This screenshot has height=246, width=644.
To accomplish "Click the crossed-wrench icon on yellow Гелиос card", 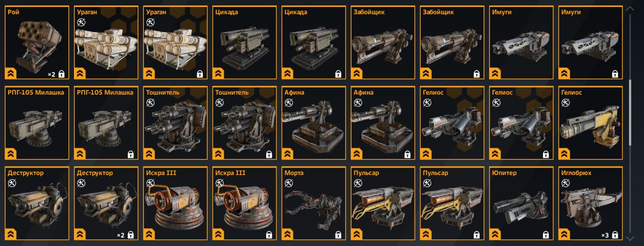I will click(x=566, y=103).
